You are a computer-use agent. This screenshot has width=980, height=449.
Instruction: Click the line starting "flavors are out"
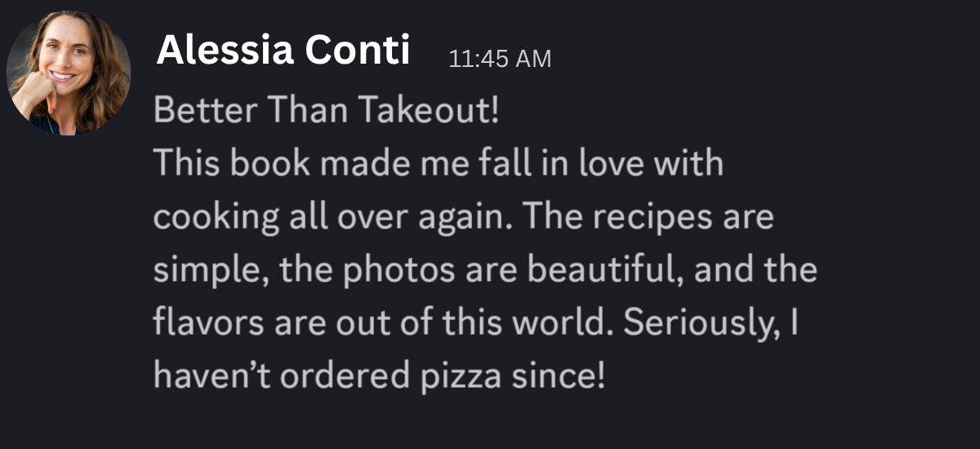[474, 323]
